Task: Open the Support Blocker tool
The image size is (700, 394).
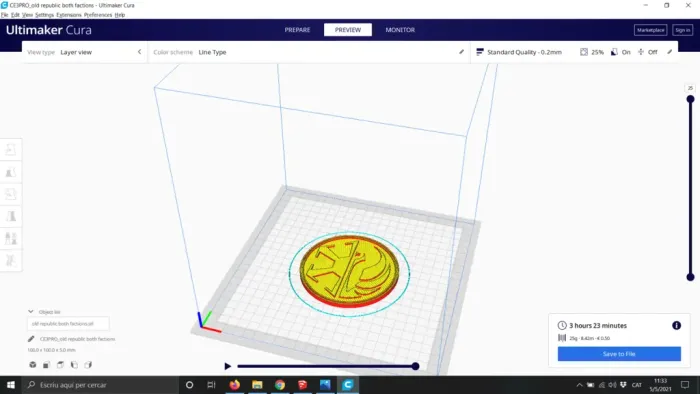Action: click(x=11, y=260)
